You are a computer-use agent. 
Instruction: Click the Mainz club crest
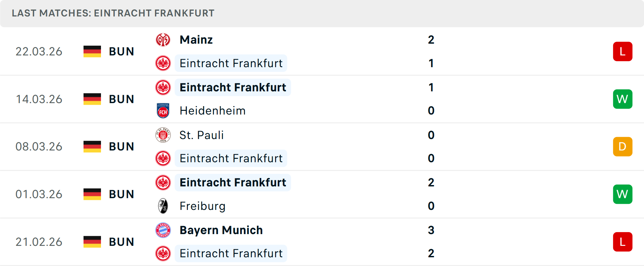tap(163, 40)
